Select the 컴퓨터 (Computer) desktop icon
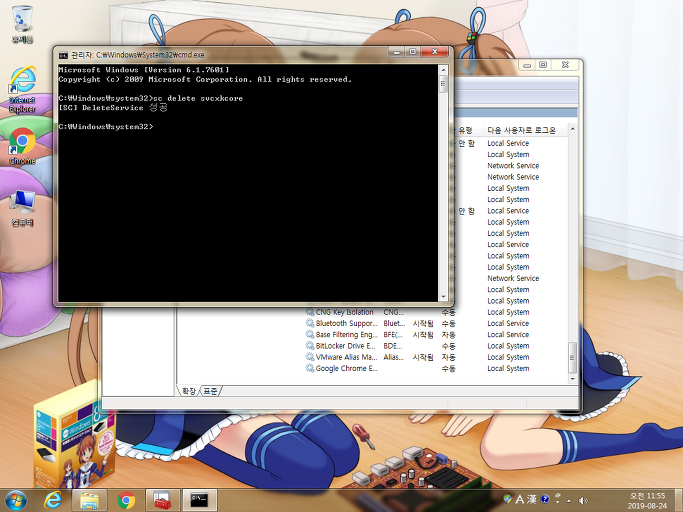 tap(22, 208)
